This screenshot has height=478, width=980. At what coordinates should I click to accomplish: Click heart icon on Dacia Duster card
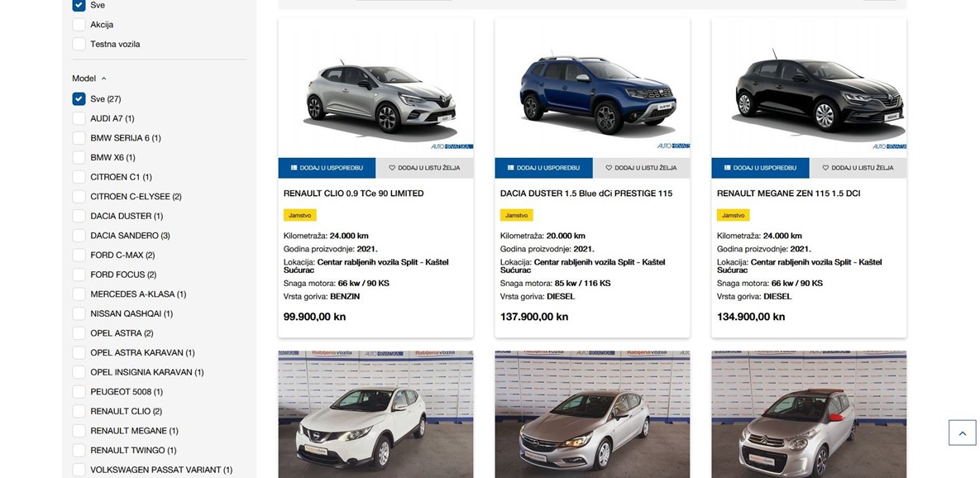(610, 168)
